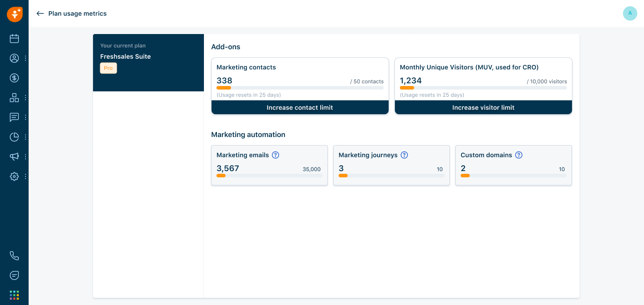Open the phone dialer icon
Image resolution: width=644 pixels, height=305 pixels.
tap(14, 256)
